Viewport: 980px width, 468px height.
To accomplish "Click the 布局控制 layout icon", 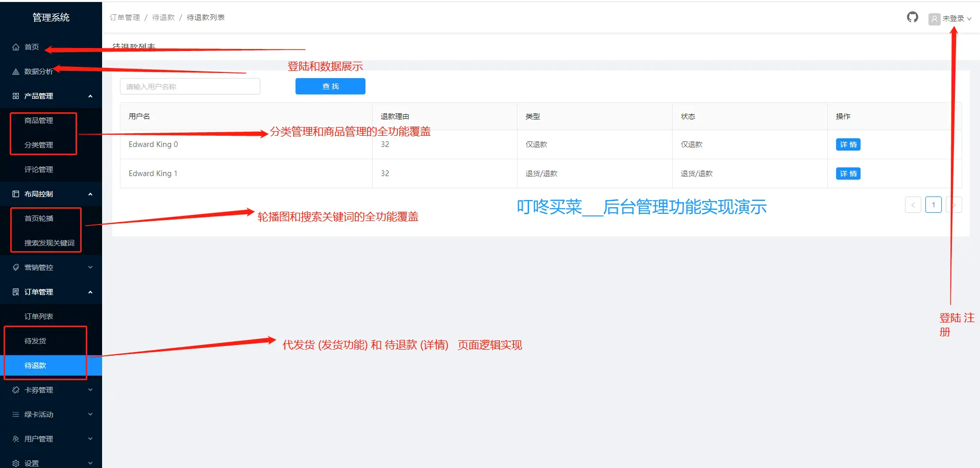I will click(16, 194).
